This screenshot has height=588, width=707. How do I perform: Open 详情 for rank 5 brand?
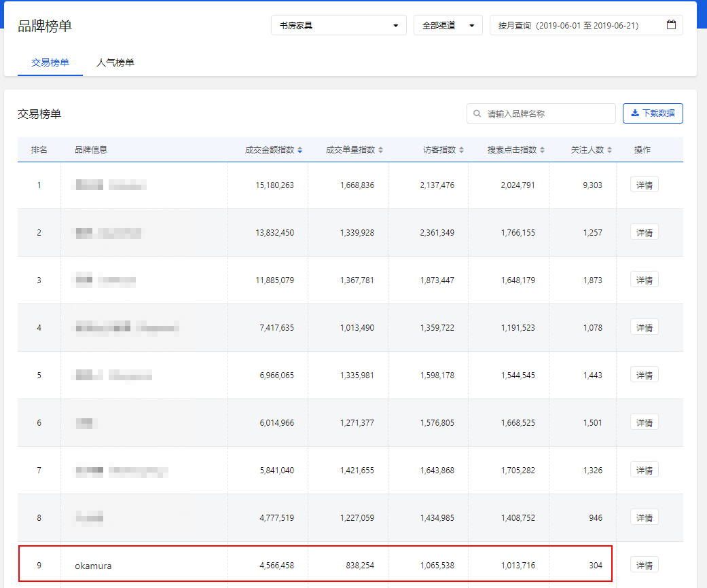pyautogui.click(x=644, y=375)
